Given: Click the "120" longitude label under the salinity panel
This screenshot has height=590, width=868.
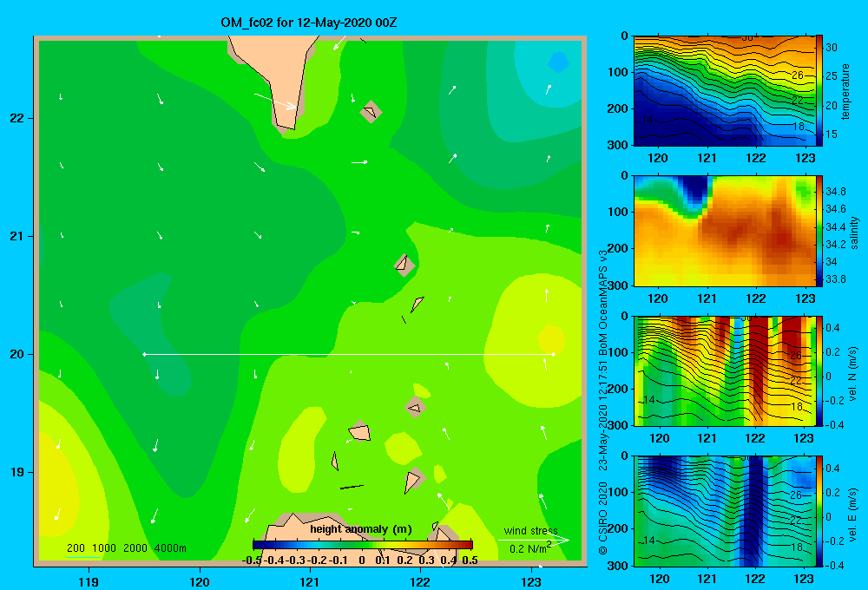Looking at the screenshot, I should (658, 298).
